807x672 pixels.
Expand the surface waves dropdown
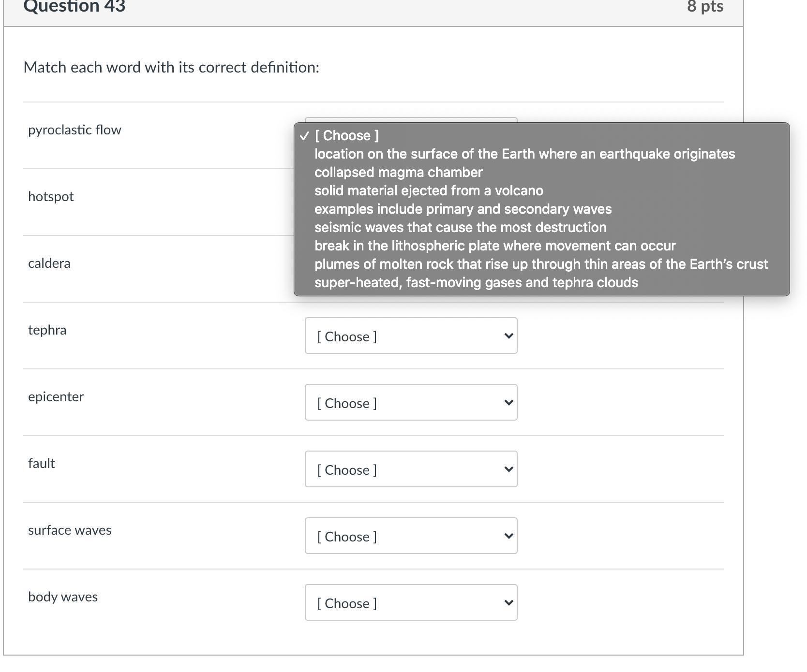click(x=411, y=536)
